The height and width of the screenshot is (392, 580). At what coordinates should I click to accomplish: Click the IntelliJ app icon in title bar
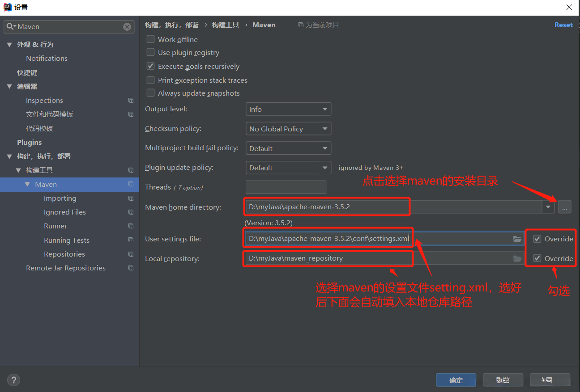(x=8, y=7)
